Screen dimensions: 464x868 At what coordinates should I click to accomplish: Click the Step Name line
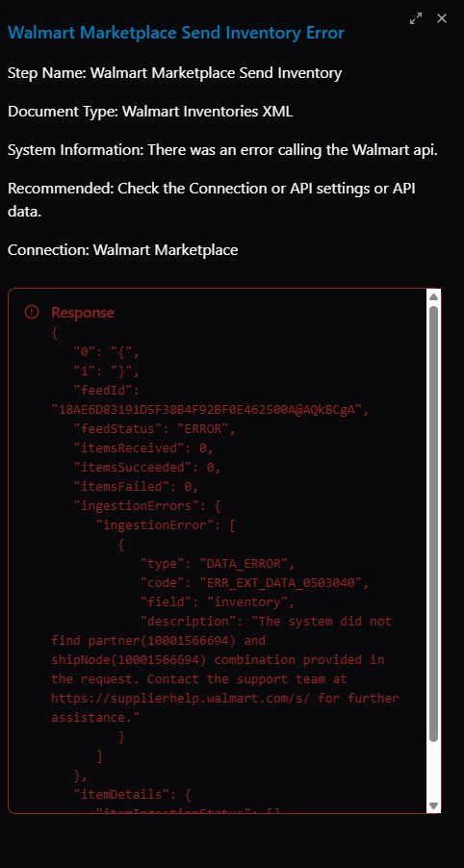coord(175,73)
